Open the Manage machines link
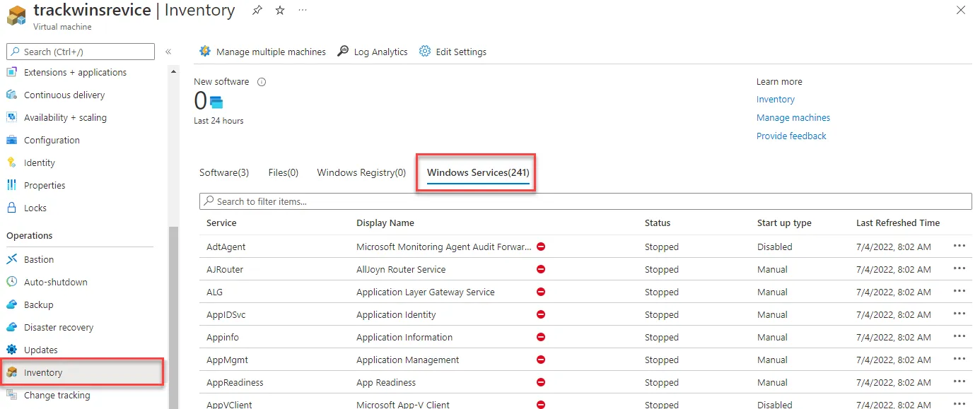Screen dimensions: 980x409 point(793,118)
